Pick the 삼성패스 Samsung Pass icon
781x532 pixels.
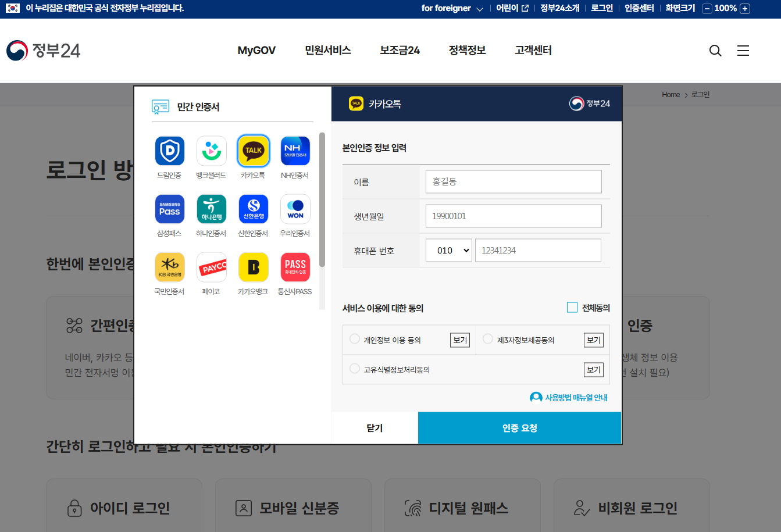click(169, 209)
